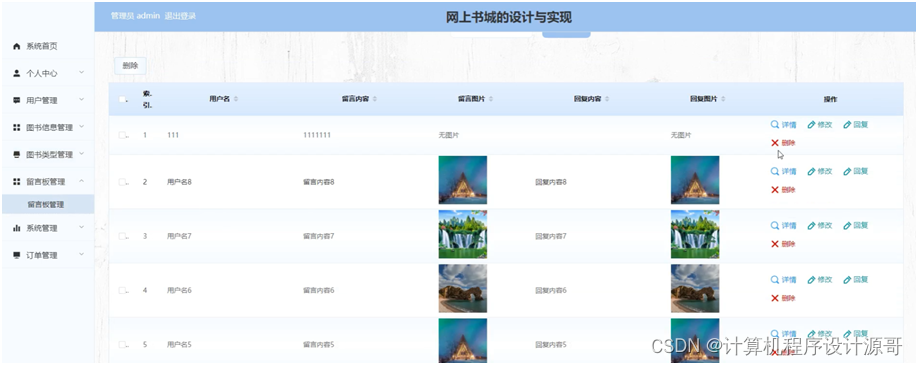The height and width of the screenshot is (365, 918).
Task: Sort by 回复图片 column arrows
Action: (x=723, y=99)
